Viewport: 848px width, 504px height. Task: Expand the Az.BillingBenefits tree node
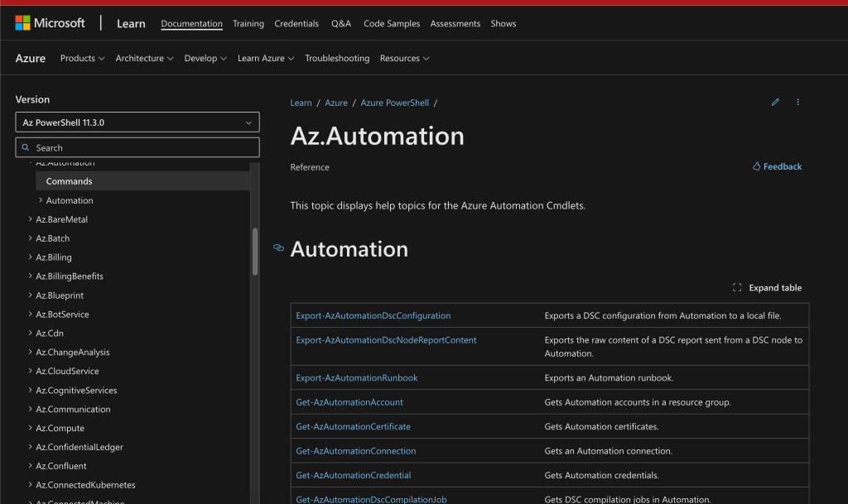pyautogui.click(x=31, y=276)
